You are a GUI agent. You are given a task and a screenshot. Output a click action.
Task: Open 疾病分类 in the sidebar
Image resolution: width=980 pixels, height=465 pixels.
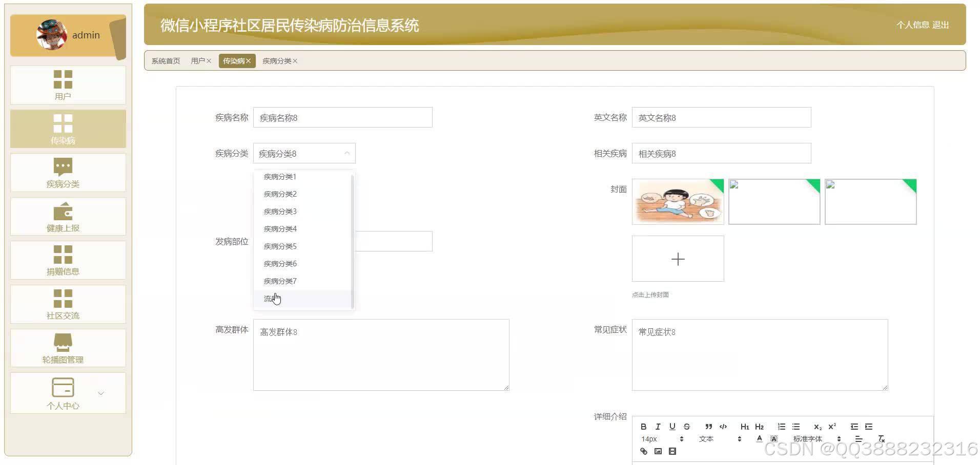[68, 173]
